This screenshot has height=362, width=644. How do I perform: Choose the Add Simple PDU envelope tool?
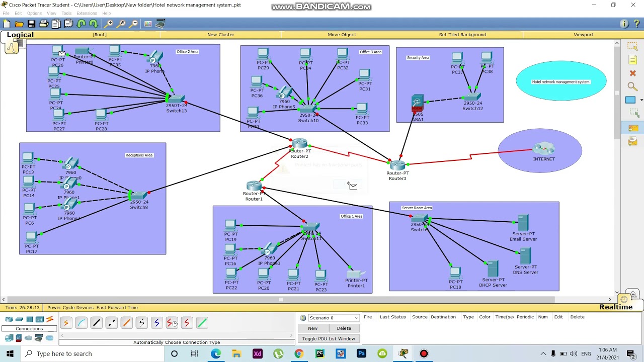632,129
